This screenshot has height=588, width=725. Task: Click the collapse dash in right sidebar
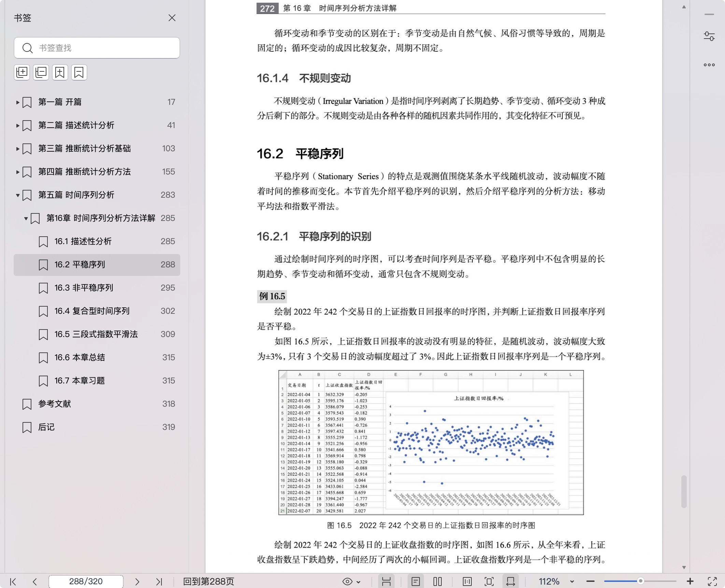[x=709, y=15]
